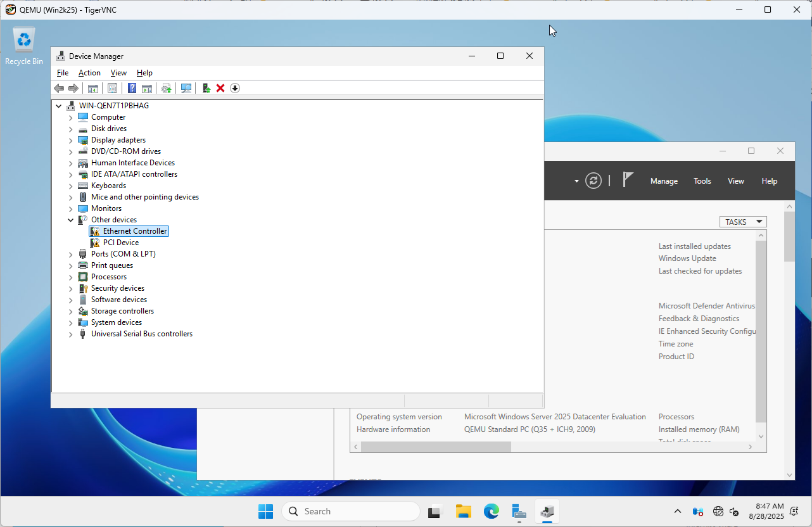Expand the Universal Serial Bus controllers node
This screenshot has height=527, width=812.
click(x=70, y=334)
